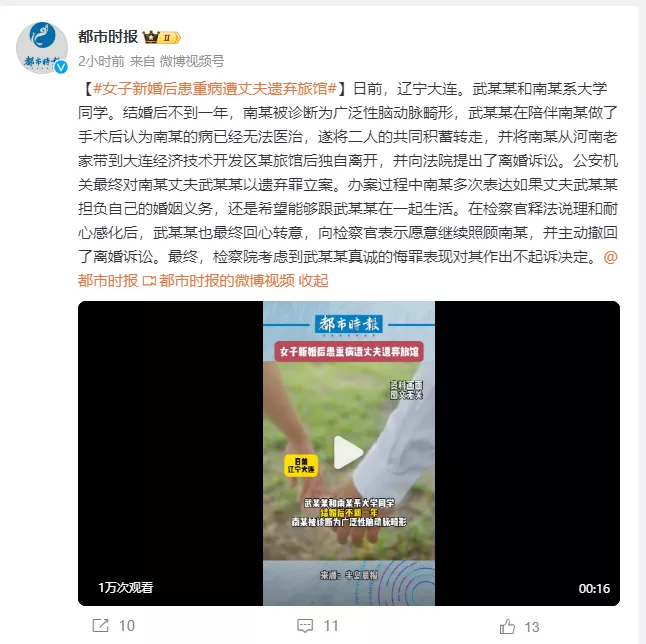Open the 都市时报的微博视频 link
Screen dimensions: 646x644
(x=227, y=281)
